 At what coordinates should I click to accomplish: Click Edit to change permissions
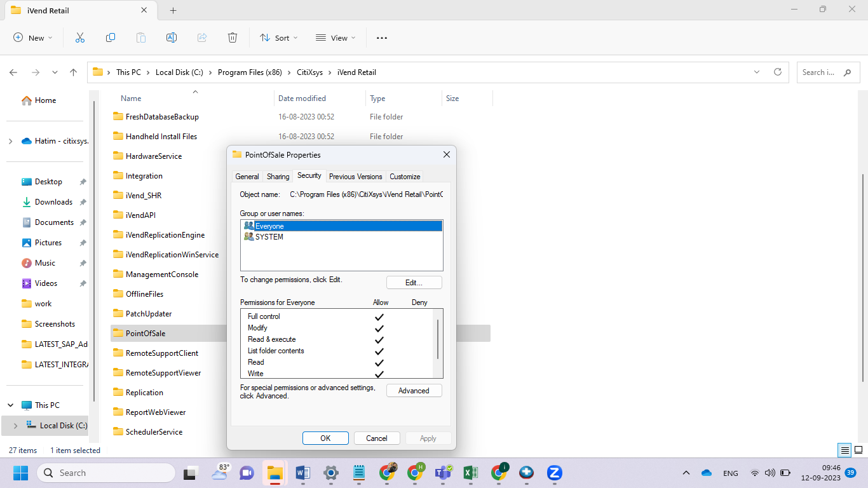[414, 283]
